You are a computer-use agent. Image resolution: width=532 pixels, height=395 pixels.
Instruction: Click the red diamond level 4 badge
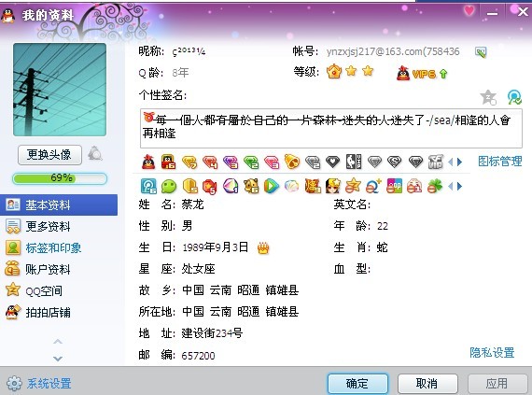point(210,162)
